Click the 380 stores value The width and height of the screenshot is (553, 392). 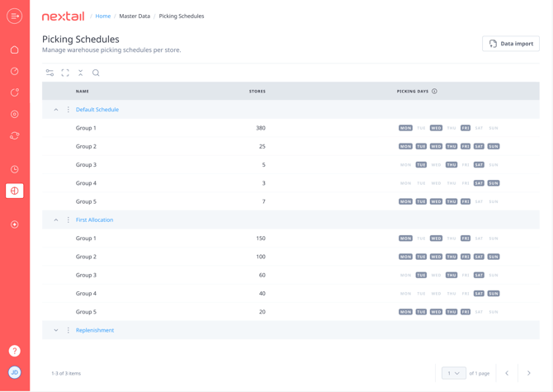coord(261,128)
